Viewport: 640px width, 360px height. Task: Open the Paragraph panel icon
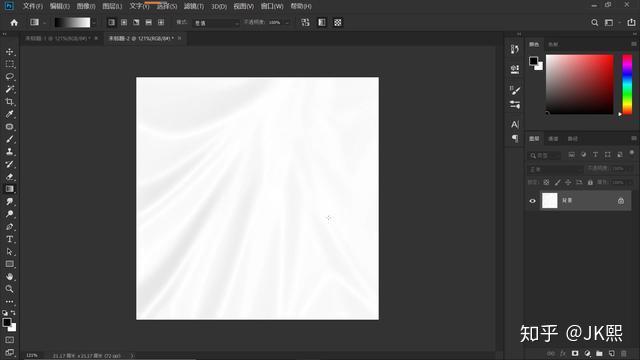[515, 139]
